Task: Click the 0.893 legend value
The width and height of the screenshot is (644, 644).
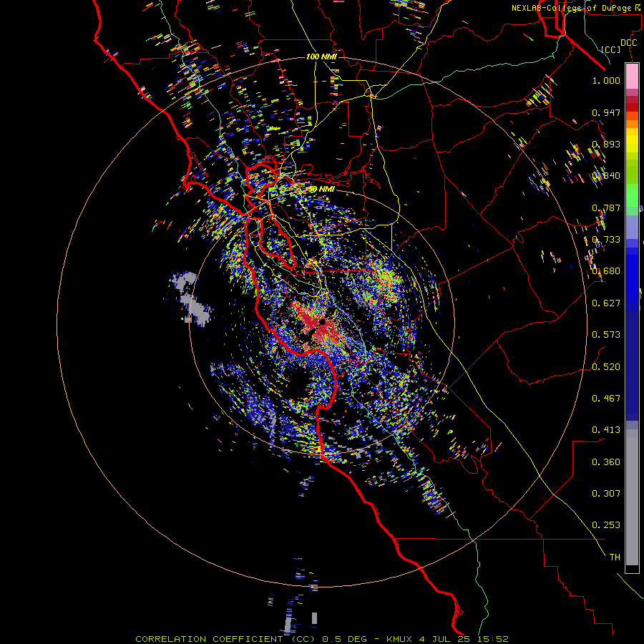Action: click(606, 144)
